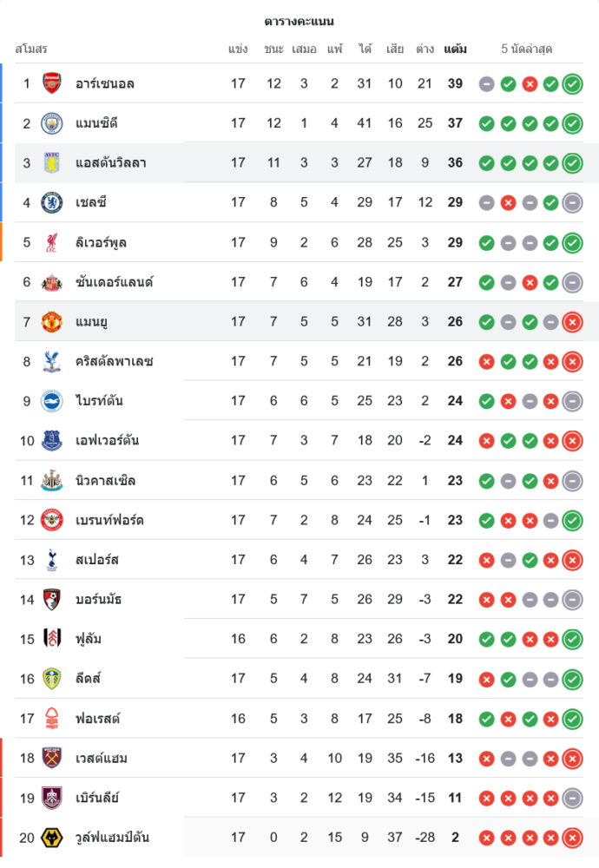This screenshot has width=599, height=868.
Task: Click the Manchester City crest icon
Action: [52, 123]
